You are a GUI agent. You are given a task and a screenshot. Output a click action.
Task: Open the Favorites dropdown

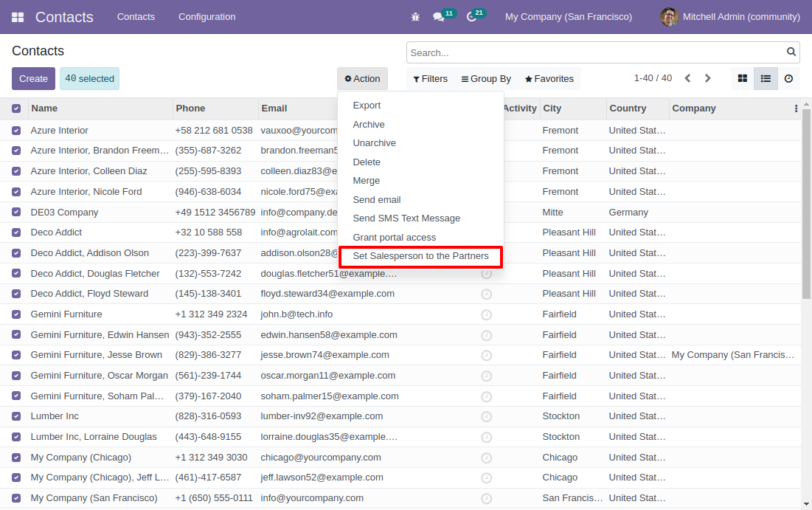(x=549, y=79)
